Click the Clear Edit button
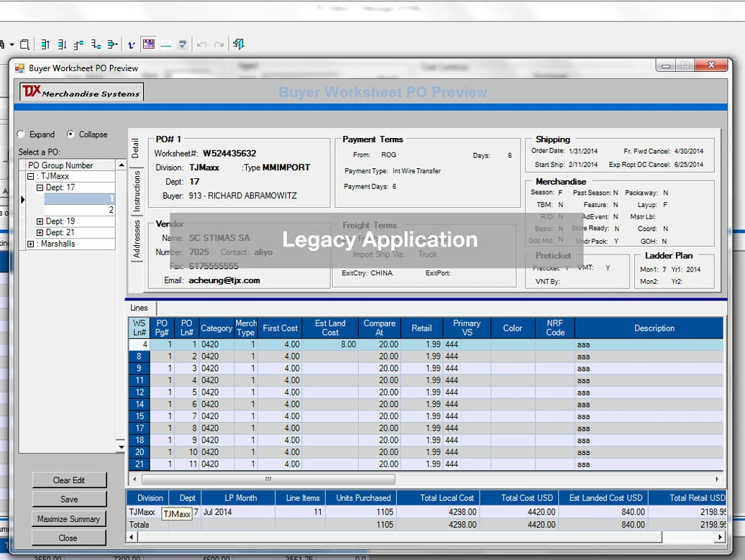 pyautogui.click(x=69, y=480)
